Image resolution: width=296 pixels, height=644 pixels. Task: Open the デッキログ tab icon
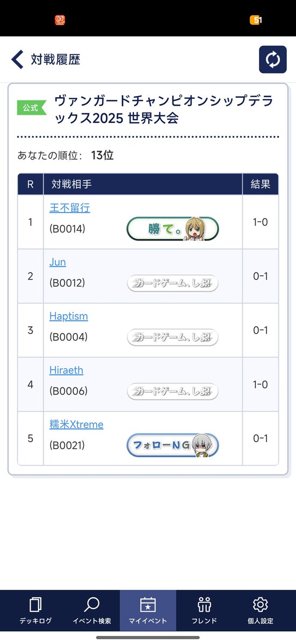tap(37, 605)
